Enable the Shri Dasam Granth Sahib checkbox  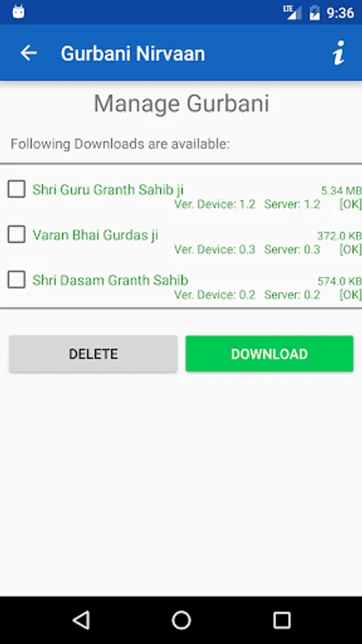(16, 280)
